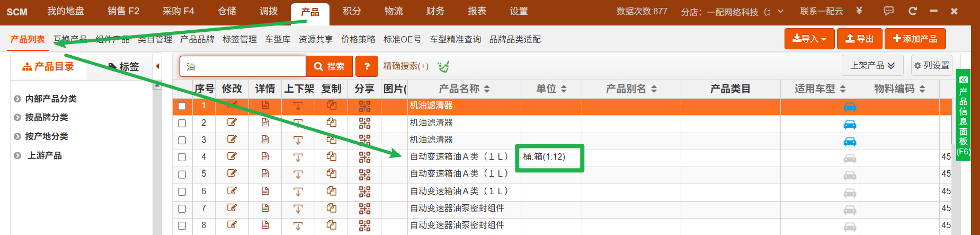Image resolution: width=980 pixels, height=235 pixels.
Task: Tick the checkbox for row 1
Action: 182,106
